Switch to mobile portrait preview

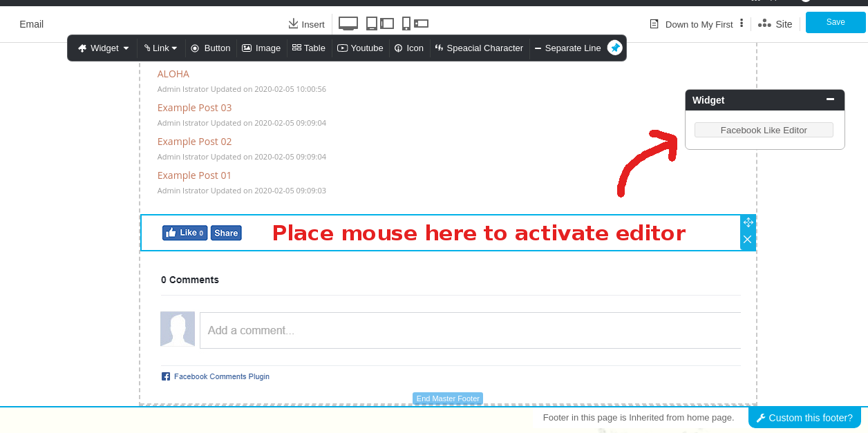(406, 23)
